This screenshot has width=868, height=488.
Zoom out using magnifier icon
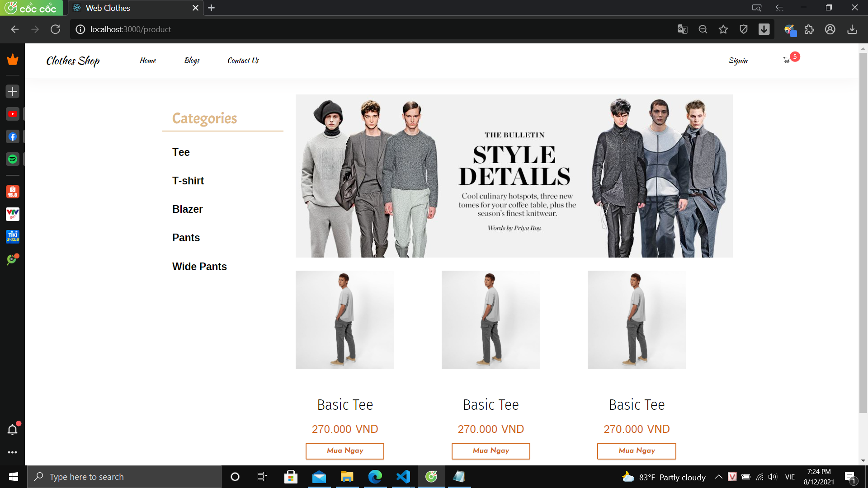click(x=703, y=29)
